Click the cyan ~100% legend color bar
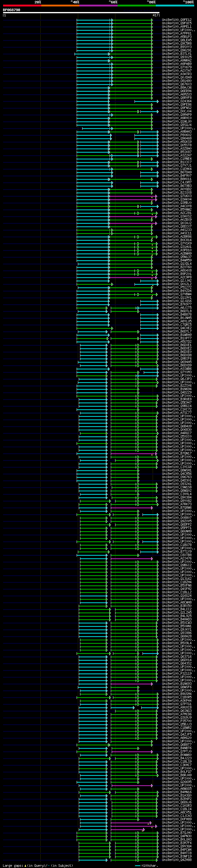The image size is (197, 868). 175,6
